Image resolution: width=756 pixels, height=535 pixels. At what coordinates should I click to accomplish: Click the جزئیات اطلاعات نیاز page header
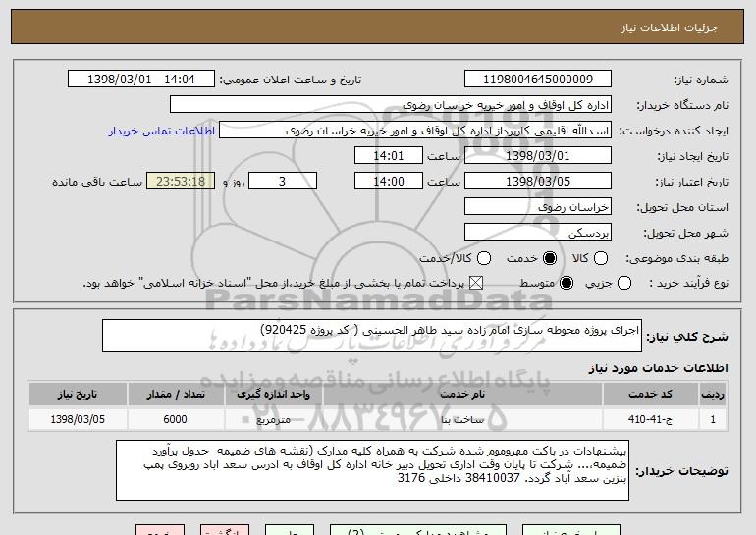click(x=669, y=27)
